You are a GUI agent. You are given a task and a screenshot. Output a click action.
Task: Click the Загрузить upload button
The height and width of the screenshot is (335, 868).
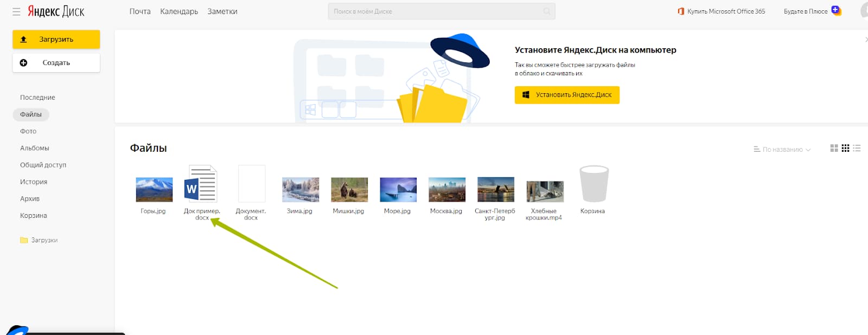coord(56,40)
